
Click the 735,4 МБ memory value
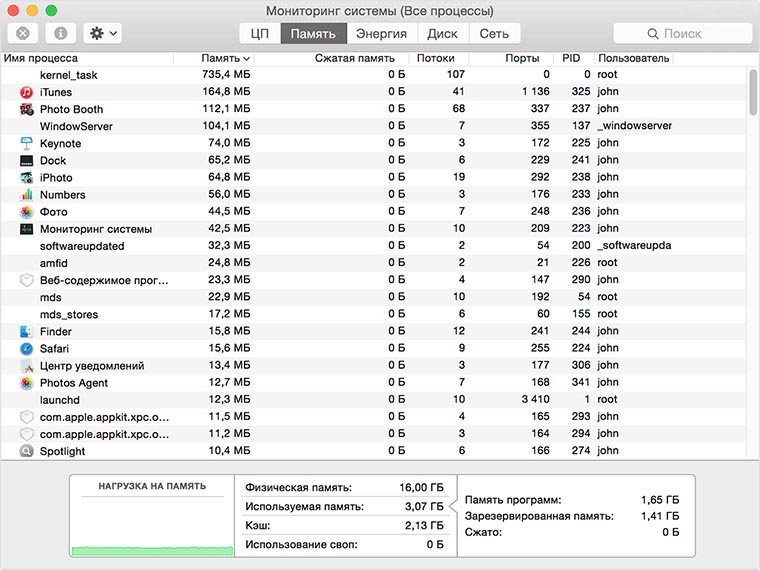(x=226, y=75)
